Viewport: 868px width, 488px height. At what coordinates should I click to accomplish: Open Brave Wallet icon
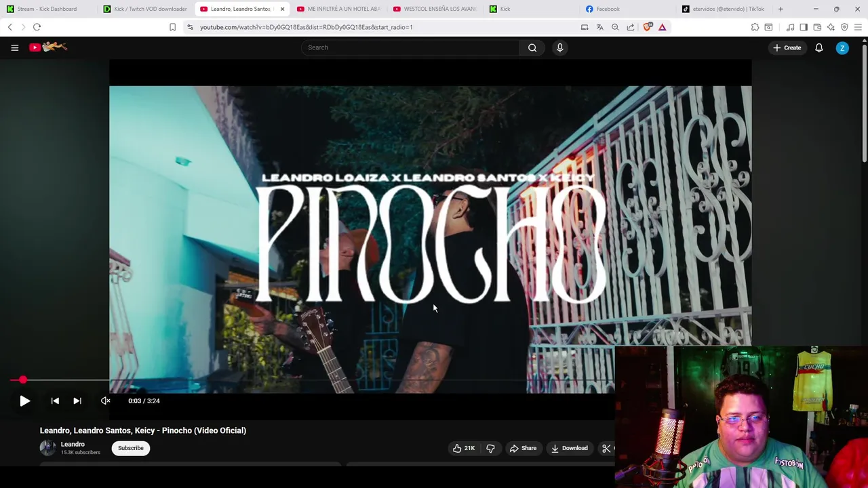[817, 27]
